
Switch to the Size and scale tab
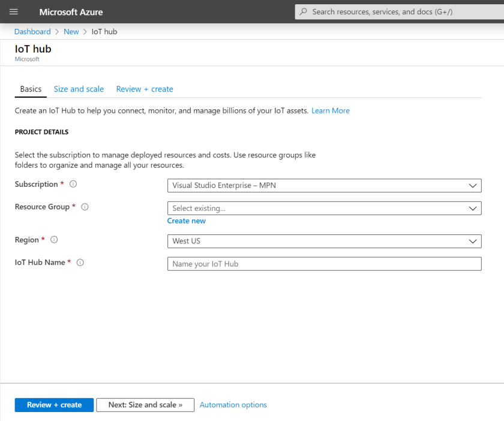tap(79, 88)
